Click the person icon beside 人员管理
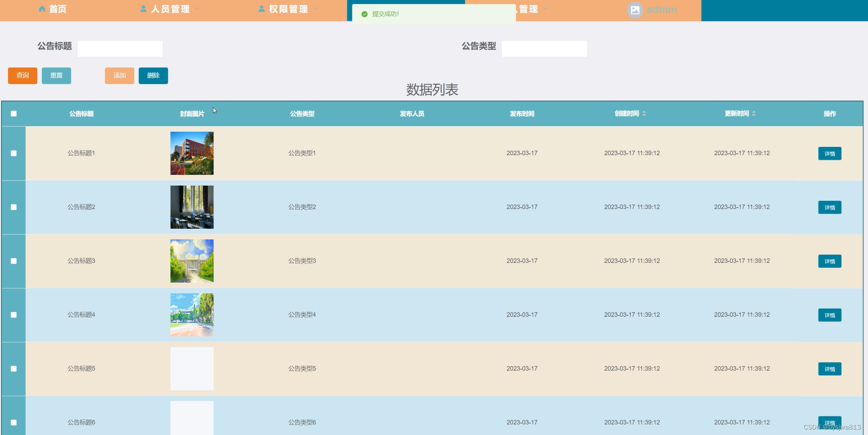Image resolution: width=868 pixels, height=435 pixels. coord(143,9)
